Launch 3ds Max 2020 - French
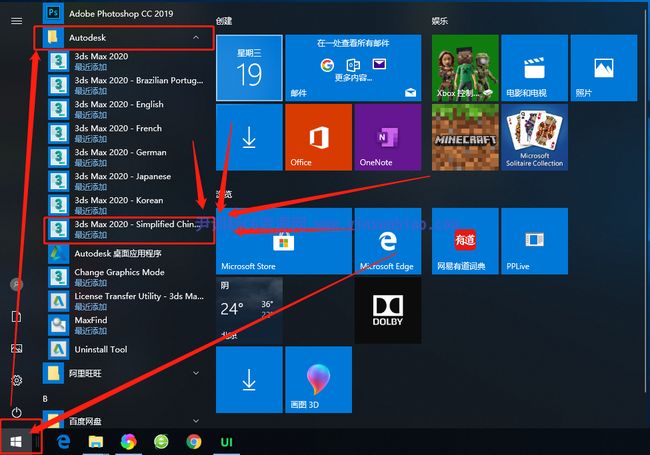 coord(129,133)
